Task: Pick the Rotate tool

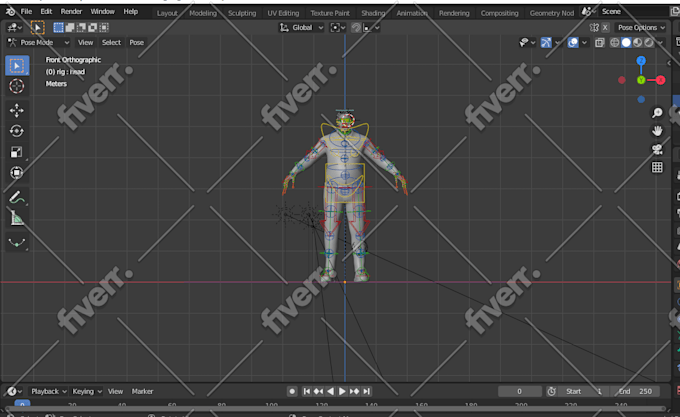Action: point(17,131)
